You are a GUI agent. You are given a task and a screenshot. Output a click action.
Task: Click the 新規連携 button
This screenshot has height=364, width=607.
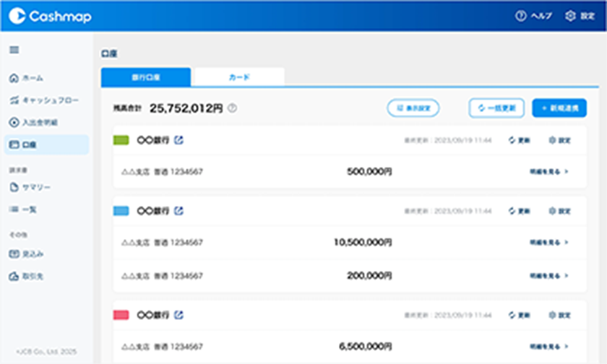[x=559, y=108]
